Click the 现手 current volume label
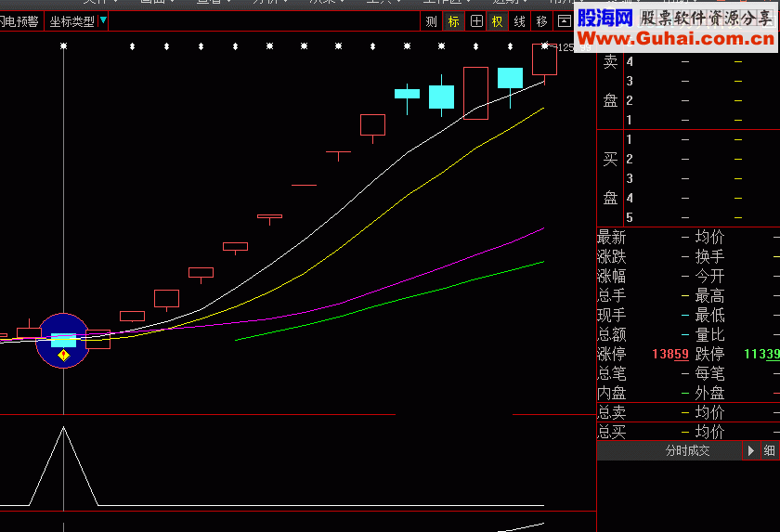The image size is (780, 532). pos(611,315)
